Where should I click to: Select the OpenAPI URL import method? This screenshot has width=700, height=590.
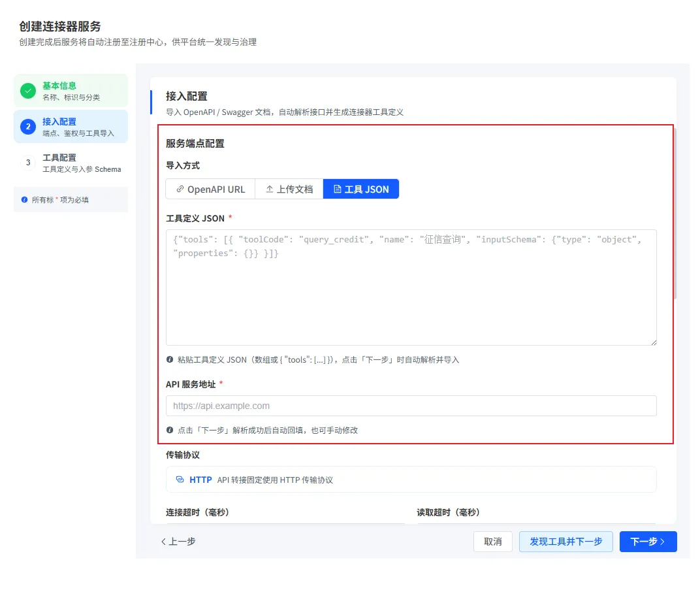pos(210,189)
